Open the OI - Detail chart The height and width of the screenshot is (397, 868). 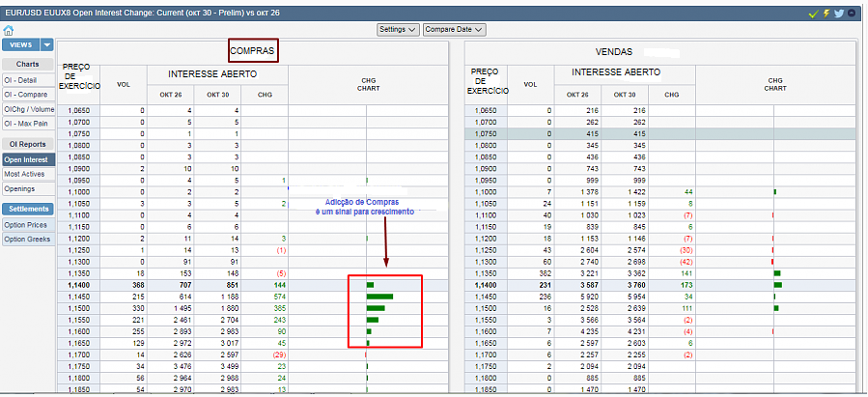tap(27, 80)
